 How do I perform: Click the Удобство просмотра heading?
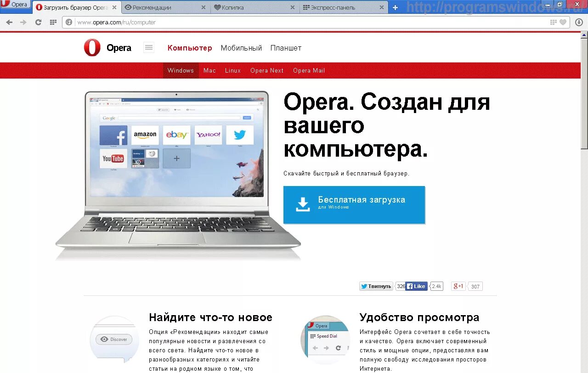(x=419, y=317)
